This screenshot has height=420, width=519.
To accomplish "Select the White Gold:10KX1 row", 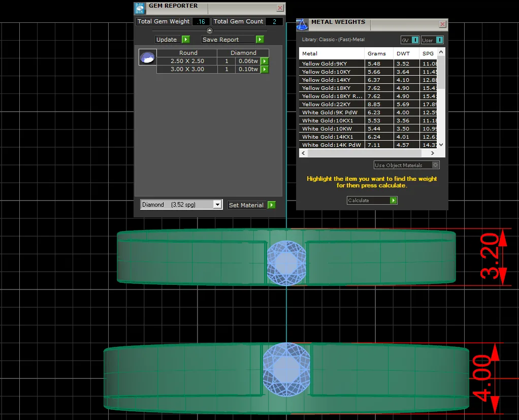I will (x=368, y=120).
